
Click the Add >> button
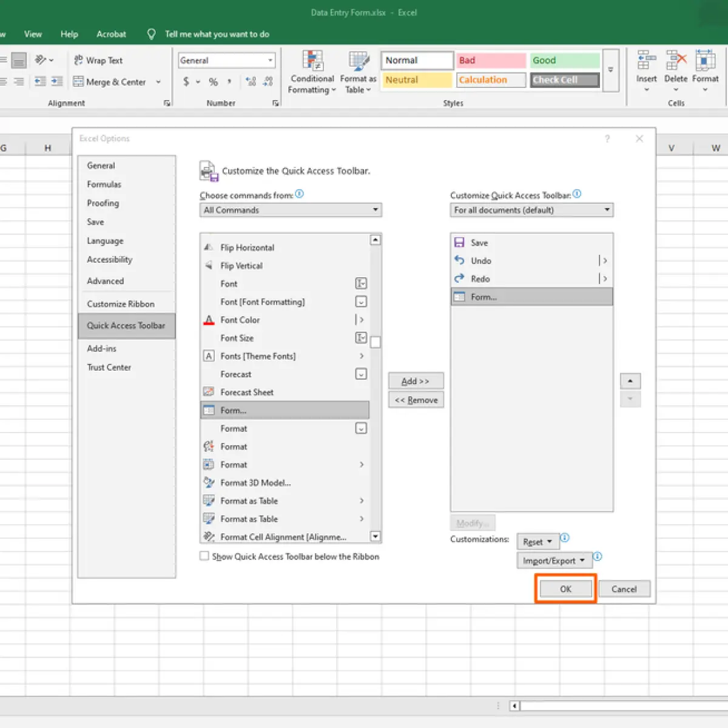click(x=416, y=381)
